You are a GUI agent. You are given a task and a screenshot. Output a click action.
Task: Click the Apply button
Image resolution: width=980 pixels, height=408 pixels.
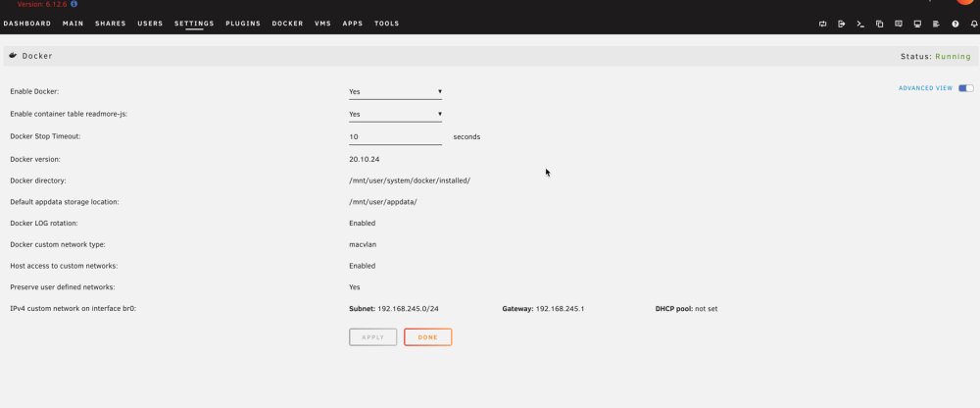(373, 337)
